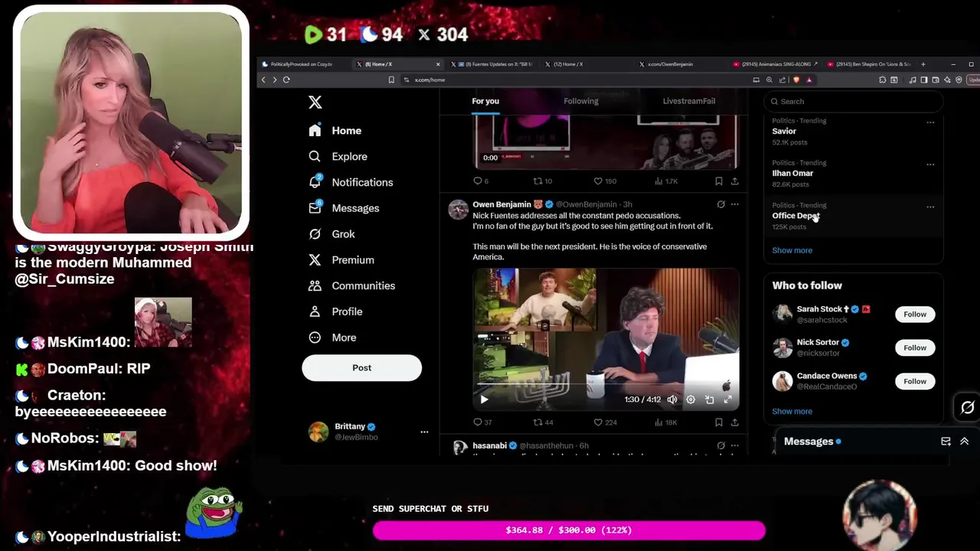
Task: Show more trending topics
Action: (x=792, y=250)
